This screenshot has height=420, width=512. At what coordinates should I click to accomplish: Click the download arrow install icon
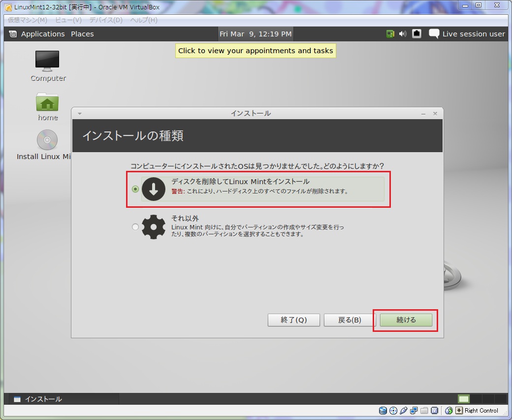click(x=154, y=189)
